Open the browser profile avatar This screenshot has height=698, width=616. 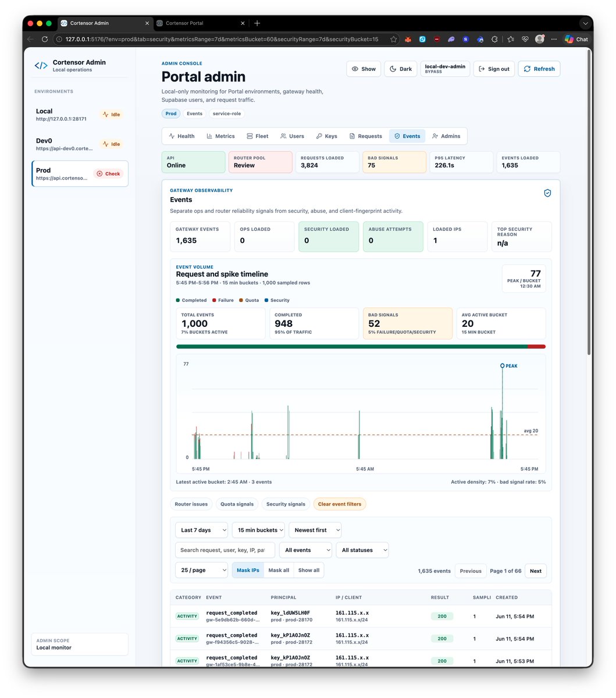pos(540,39)
